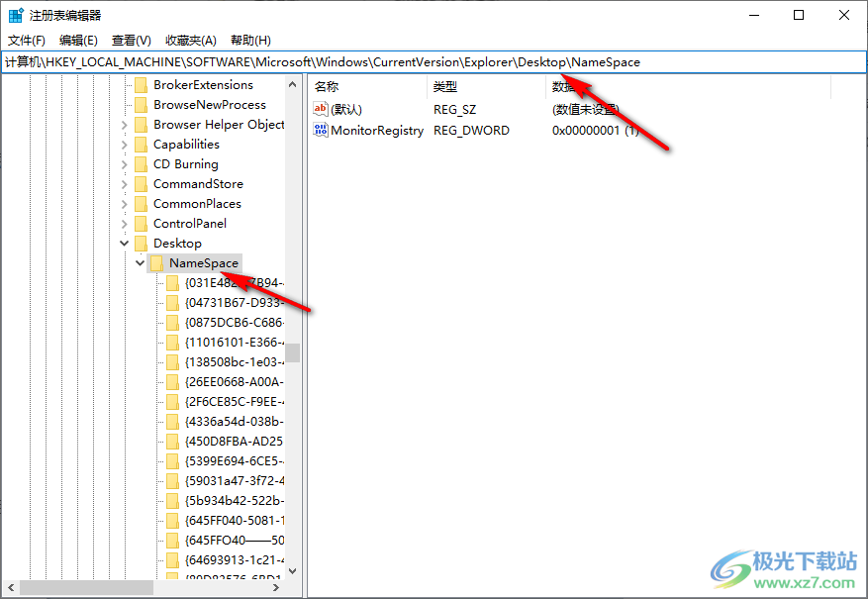
Task: Click folder icon of {031E48...} key
Action: pos(173,283)
